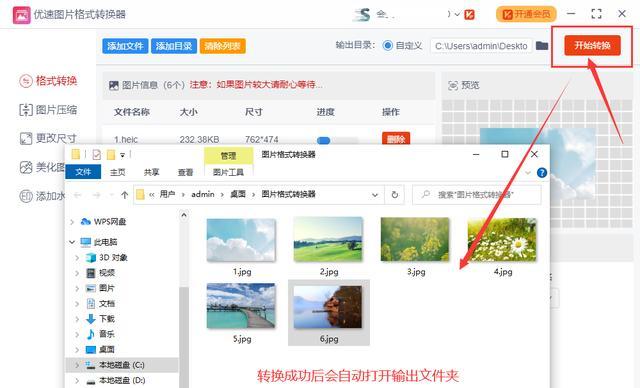Click the 搜索 search box in Explorer

[477, 195]
